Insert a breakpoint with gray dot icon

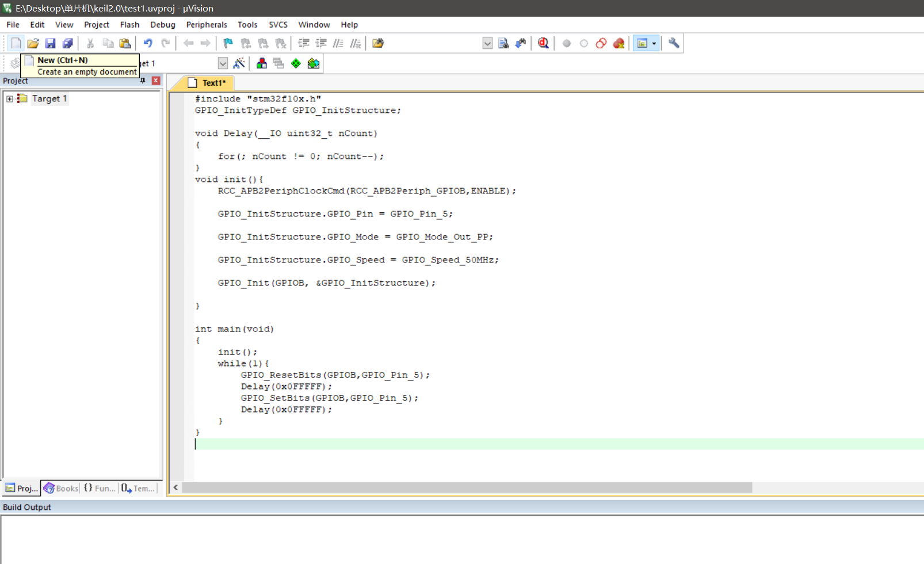[567, 43]
